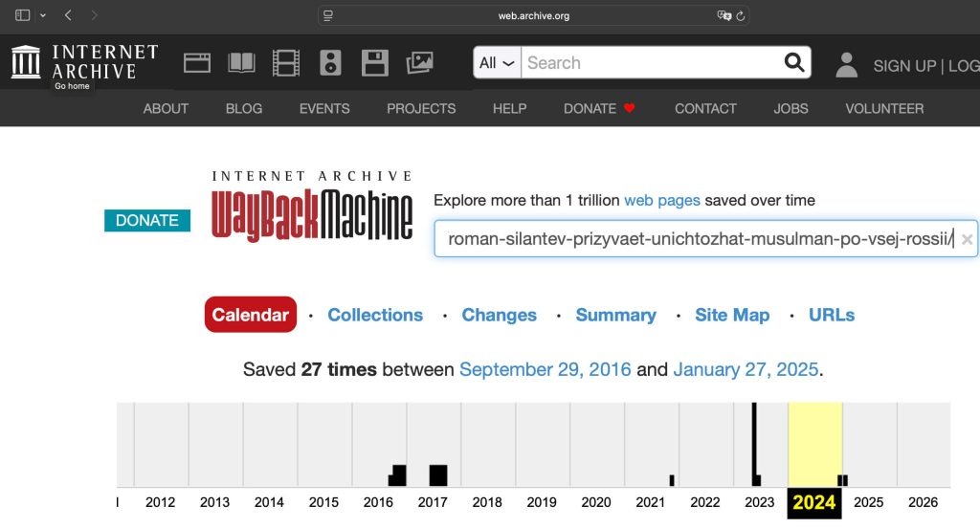
Task: Select year 2013 on the timeline
Action: coord(214,502)
